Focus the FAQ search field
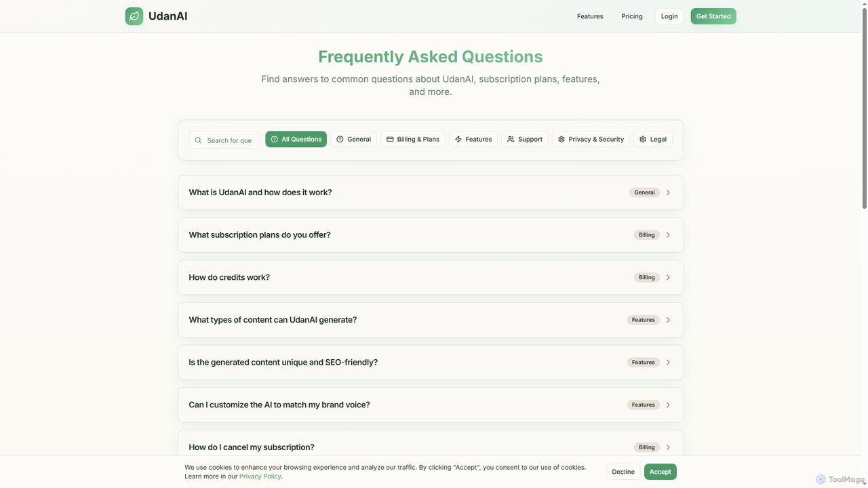The width and height of the screenshot is (868, 488). tap(224, 140)
